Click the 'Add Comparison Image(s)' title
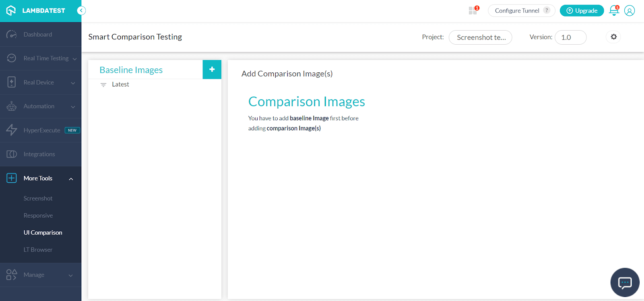The height and width of the screenshot is (301, 644). 287,74
